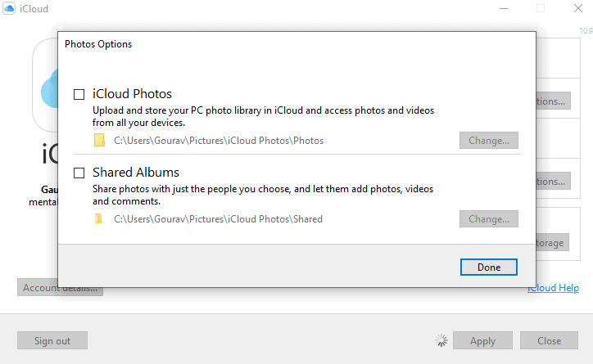Image resolution: width=593 pixels, height=364 pixels.
Task: Close the iCloud window with X
Action: (578, 8)
